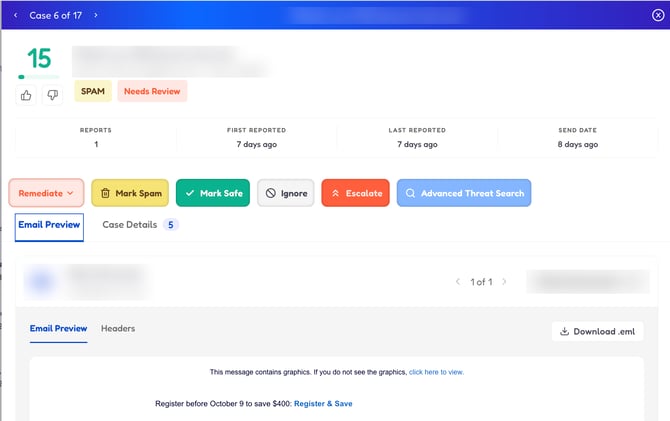Viewport: 670px width, 421px height.
Task: Download the .eml file
Action: click(x=597, y=331)
